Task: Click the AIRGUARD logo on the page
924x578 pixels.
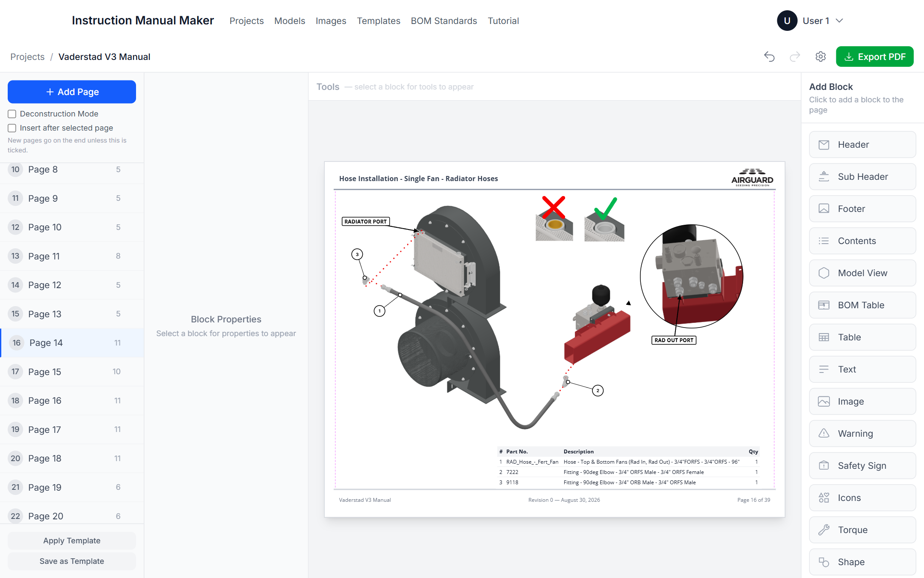Action: 752,178
